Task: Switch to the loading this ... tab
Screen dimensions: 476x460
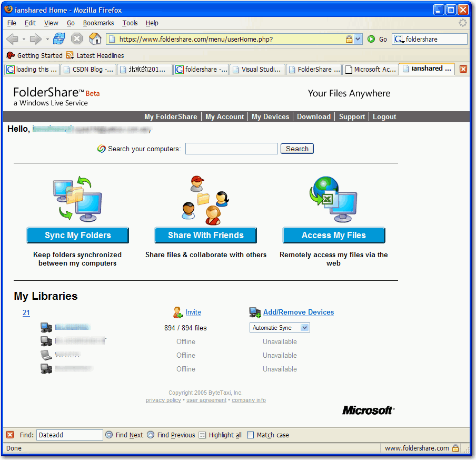Action: pyautogui.click(x=32, y=69)
